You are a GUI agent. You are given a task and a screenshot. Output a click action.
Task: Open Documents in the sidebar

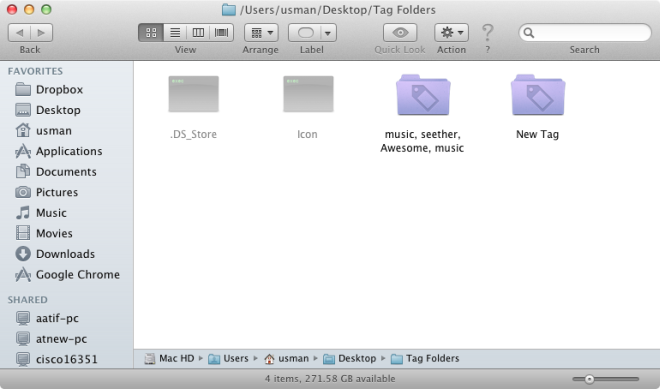coord(67,172)
